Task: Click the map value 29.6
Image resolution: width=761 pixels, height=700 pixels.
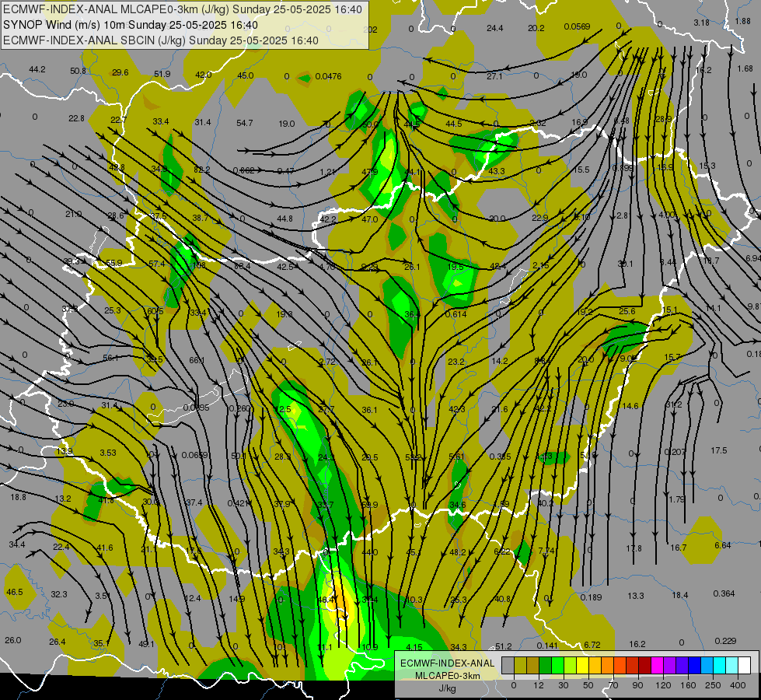Action: [x=120, y=72]
